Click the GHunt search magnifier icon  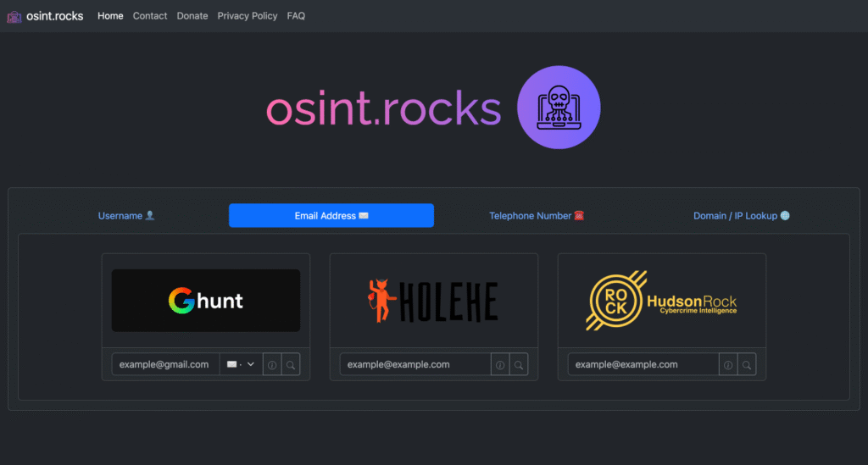[x=291, y=365]
